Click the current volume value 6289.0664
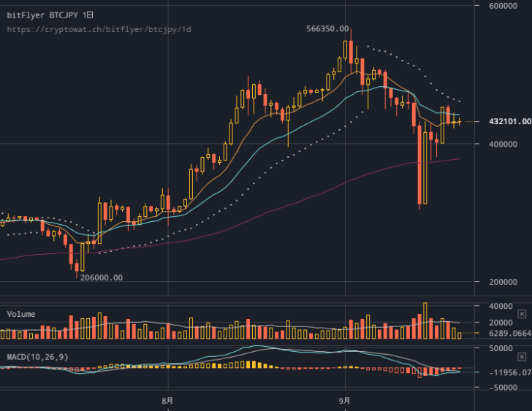The image size is (532, 411). 510,334
